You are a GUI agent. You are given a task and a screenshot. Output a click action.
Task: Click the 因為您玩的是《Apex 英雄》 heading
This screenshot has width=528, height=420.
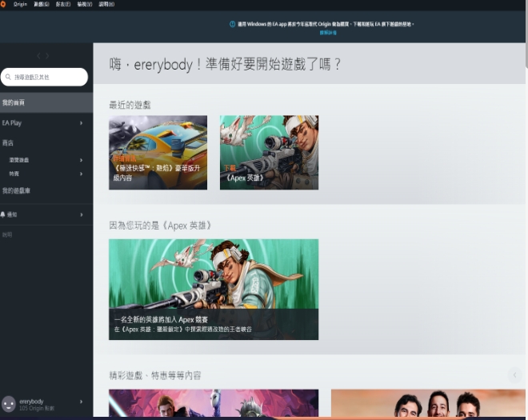(160, 226)
